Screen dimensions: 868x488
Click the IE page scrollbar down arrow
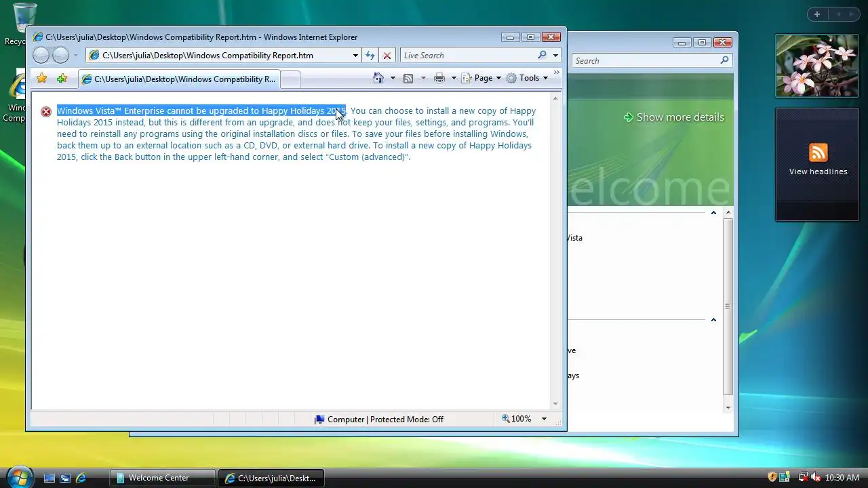(x=555, y=404)
